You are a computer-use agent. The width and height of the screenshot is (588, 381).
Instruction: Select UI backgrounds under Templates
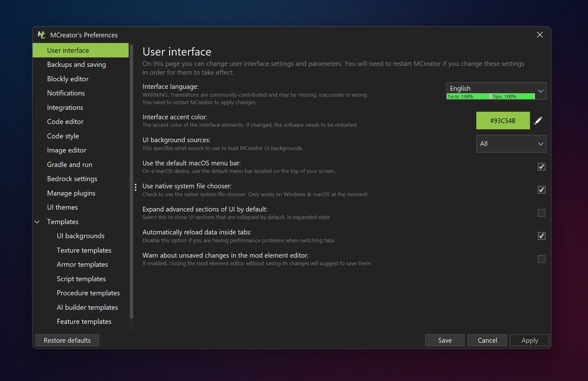[x=80, y=236]
